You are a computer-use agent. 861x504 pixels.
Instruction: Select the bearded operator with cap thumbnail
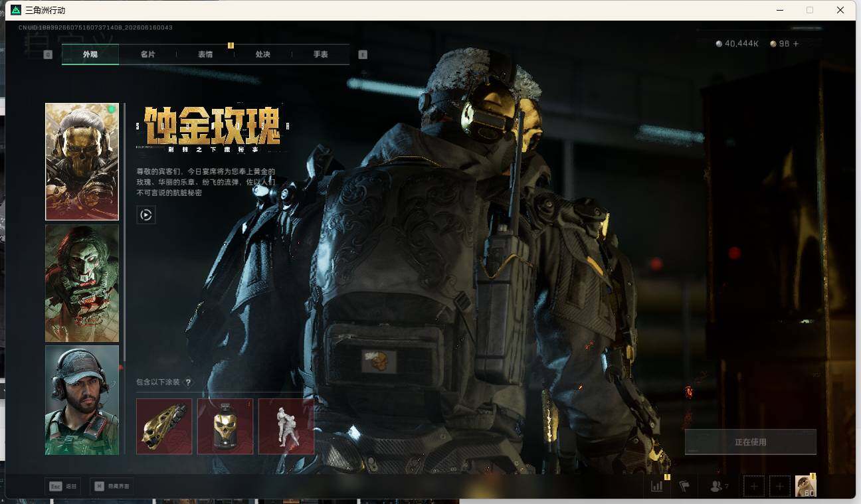tap(82, 400)
